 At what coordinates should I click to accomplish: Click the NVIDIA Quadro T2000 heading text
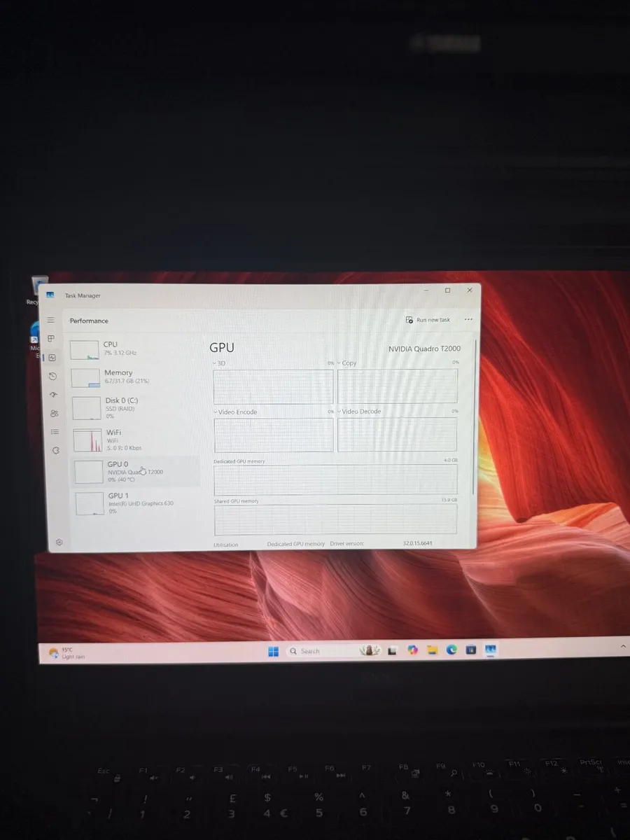tap(424, 349)
